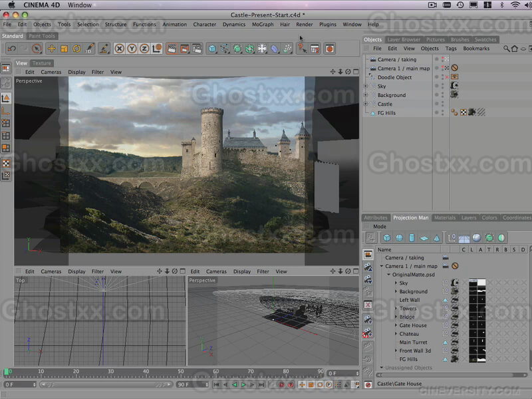Click the World coordinate system icon
The image size is (532, 399).
(157, 49)
